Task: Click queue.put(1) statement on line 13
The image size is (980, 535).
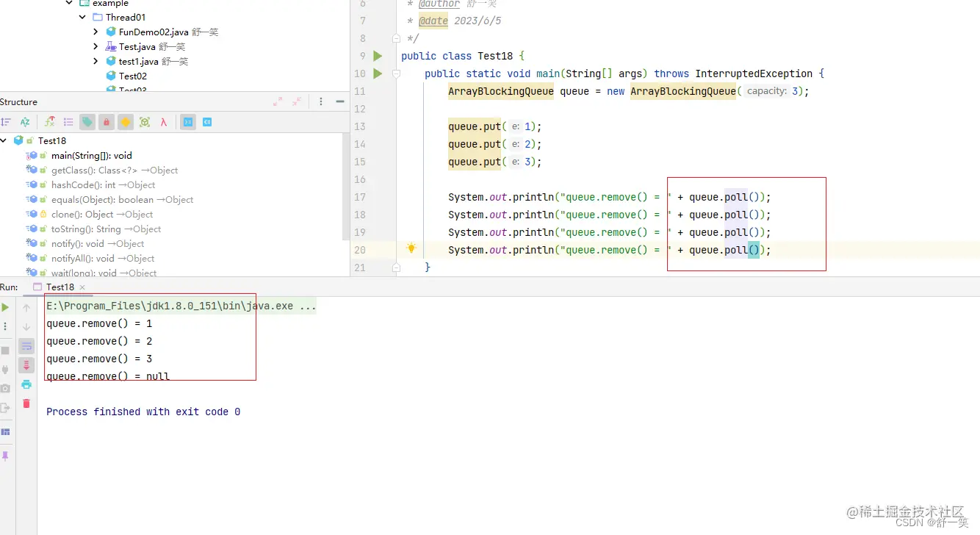Action: (x=494, y=126)
